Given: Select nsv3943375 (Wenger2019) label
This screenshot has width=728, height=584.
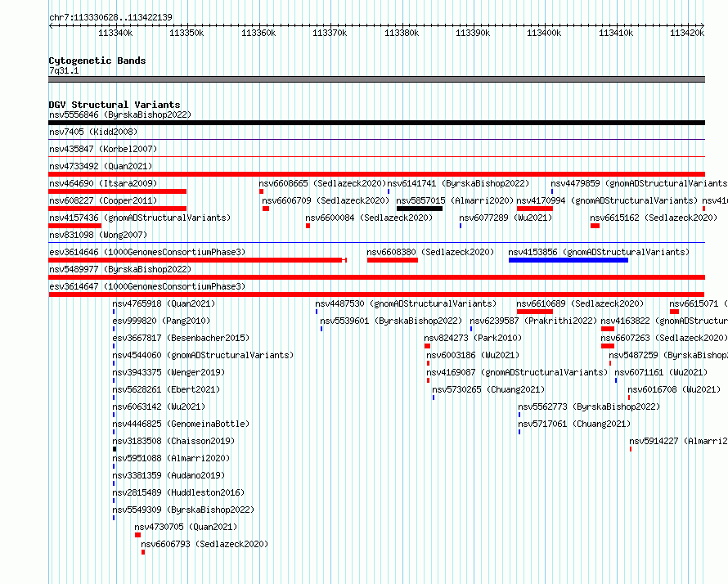Looking at the screenshot, I should pos(169,372).
